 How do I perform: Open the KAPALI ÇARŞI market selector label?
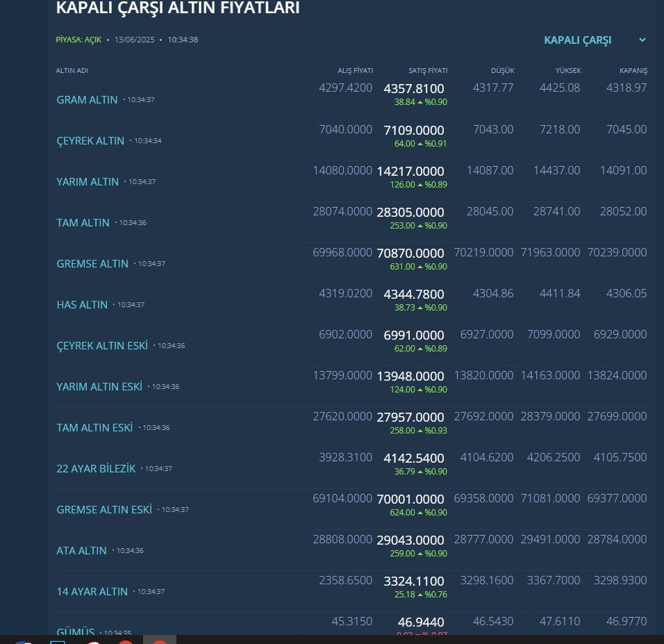pyautogui.click(x=578, y=40)
